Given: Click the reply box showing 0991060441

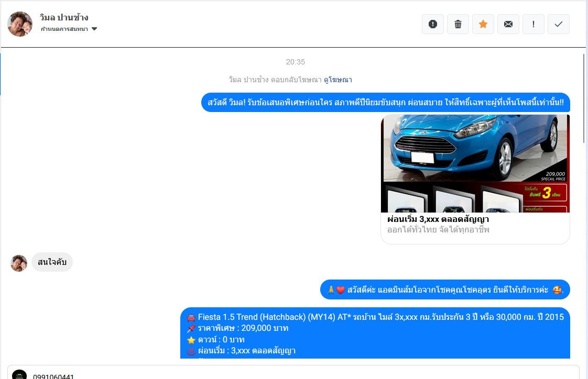Looking at the screenshot, I should 293,372.
